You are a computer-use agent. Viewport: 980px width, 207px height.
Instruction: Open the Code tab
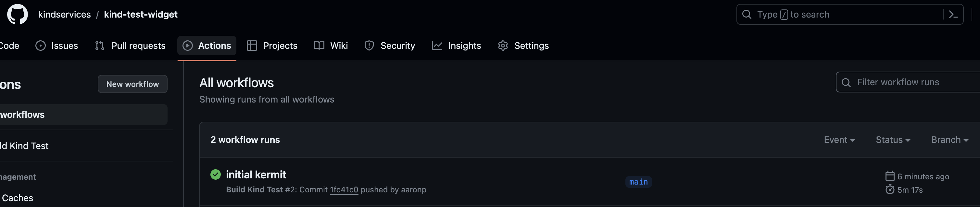pos(9,46)
